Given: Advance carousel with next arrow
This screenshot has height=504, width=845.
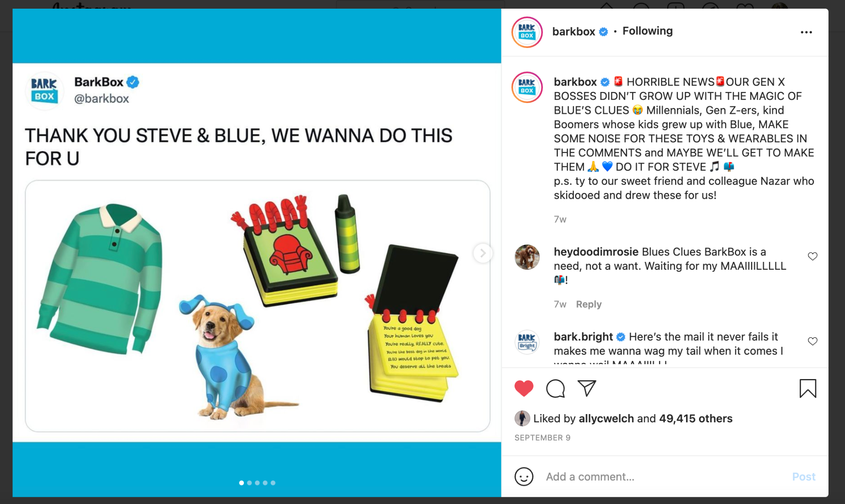Looking at the screenshot, I should (x=482, y=253).
